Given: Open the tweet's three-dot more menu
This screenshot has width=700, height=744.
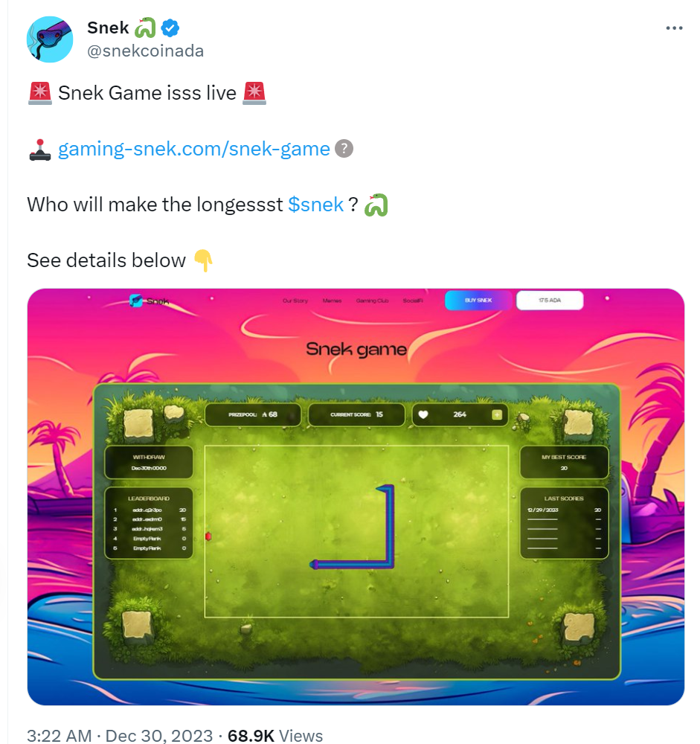Looking at the screenshot, I should [x=674, y=28].
